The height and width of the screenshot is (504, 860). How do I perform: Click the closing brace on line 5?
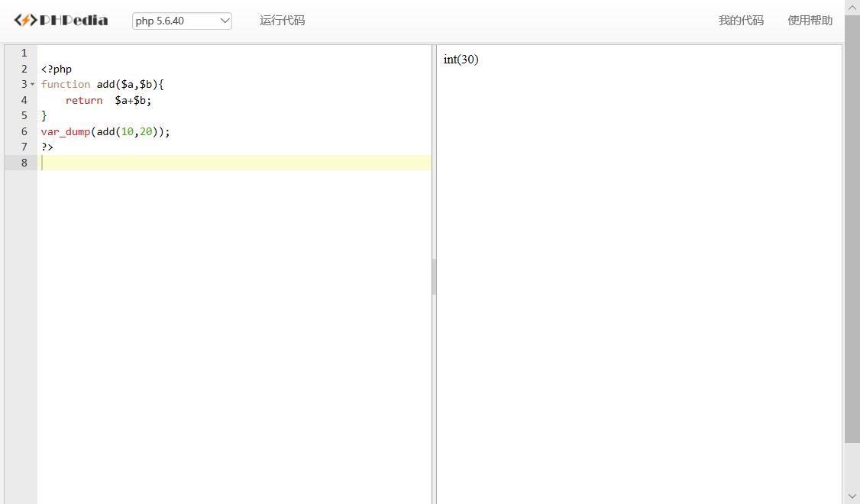(44, 116)
